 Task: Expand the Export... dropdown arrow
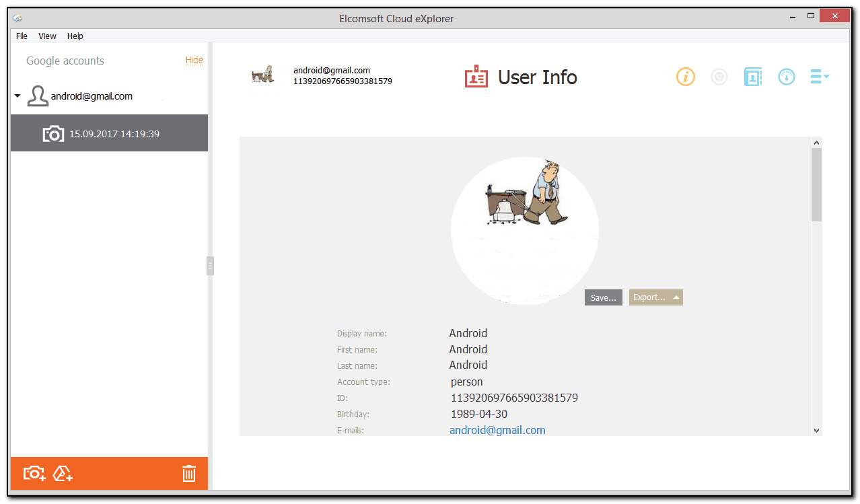point(676,297)
